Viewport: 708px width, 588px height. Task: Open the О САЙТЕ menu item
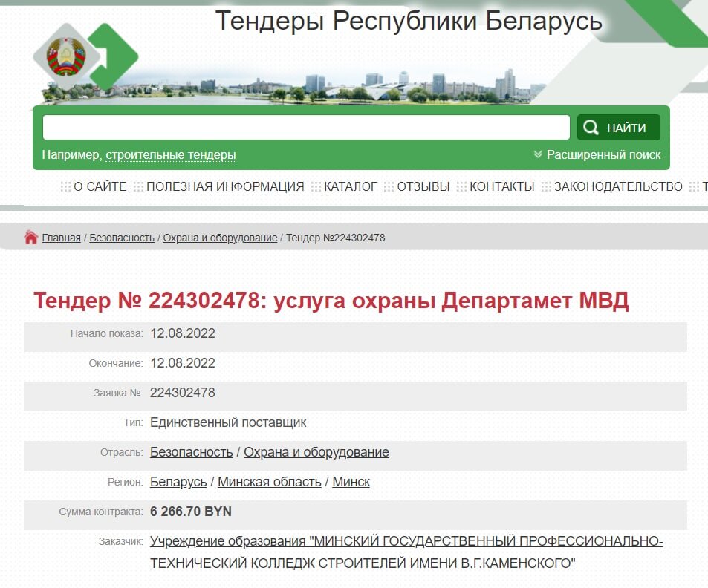tap(100, 186)
